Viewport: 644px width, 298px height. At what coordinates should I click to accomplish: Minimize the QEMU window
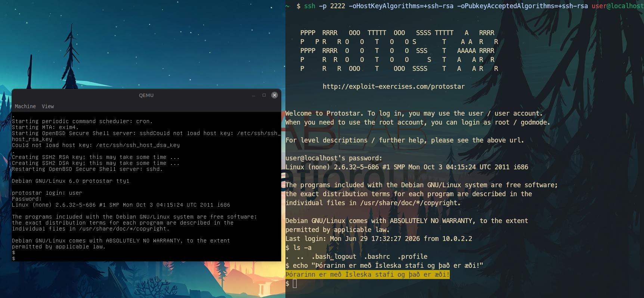click(x=254, y=95)
